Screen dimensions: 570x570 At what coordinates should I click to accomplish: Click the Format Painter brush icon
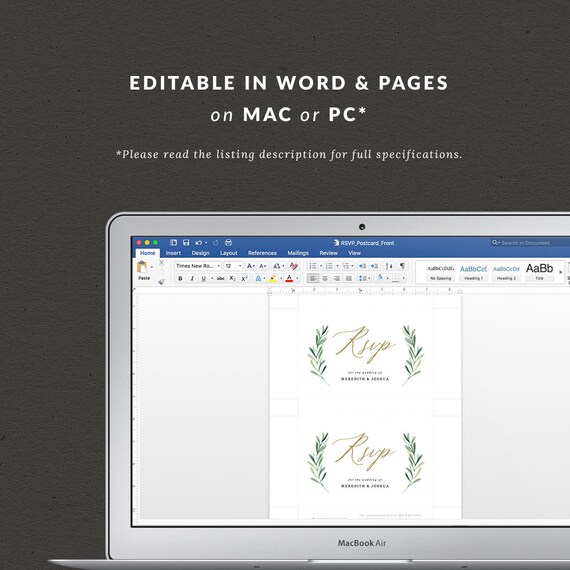(x=161, y=281)
